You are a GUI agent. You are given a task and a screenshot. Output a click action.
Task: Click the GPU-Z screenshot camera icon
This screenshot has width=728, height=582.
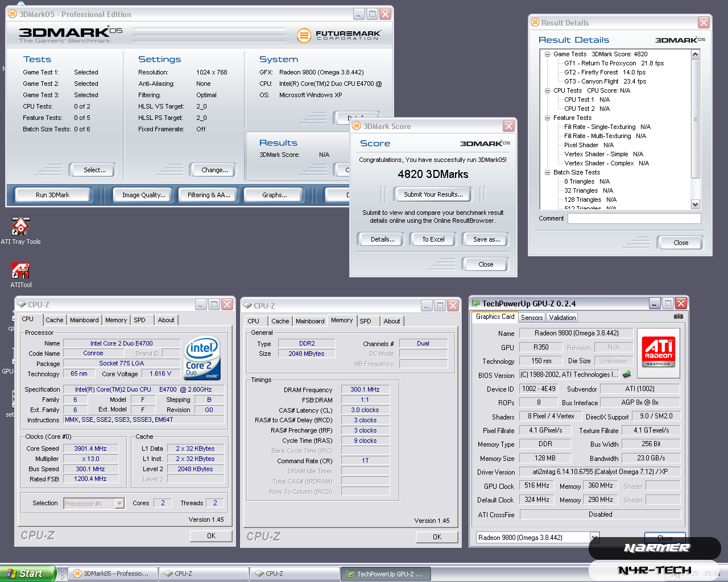coord(679,317)
